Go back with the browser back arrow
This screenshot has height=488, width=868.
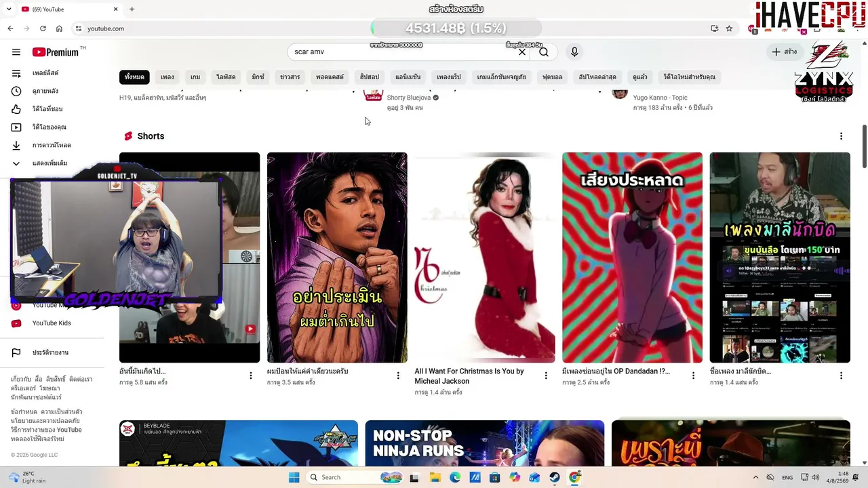(x=10, y=28)
